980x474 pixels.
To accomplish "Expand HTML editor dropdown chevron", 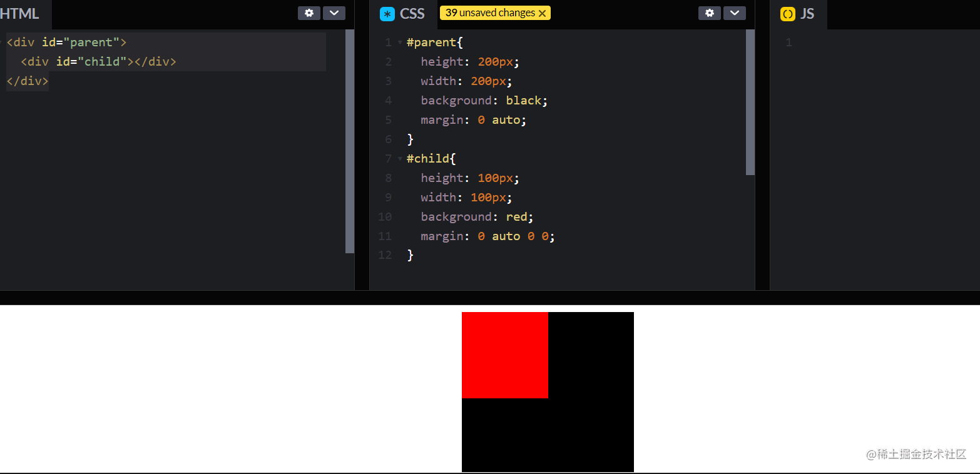I will tap(334, 13).
